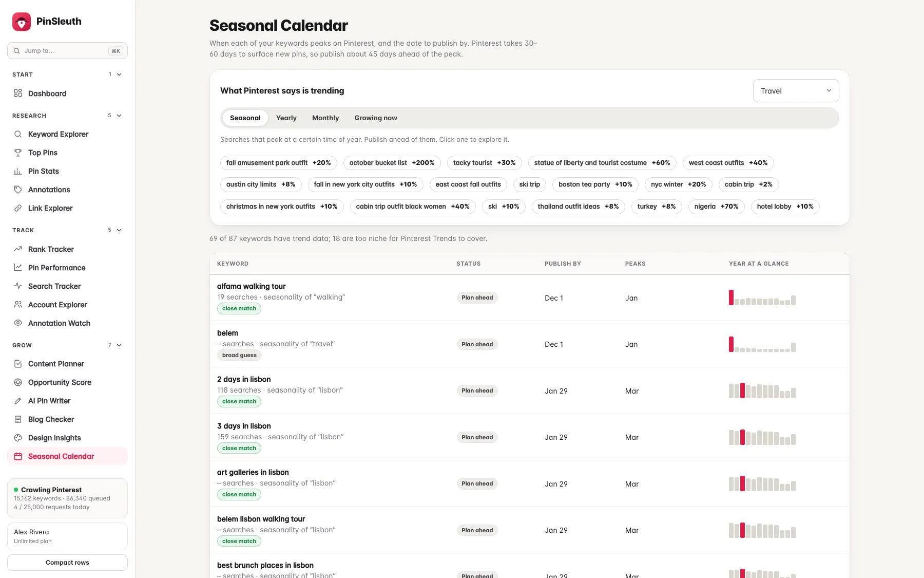Click the Plan ahead status for belem

click(477, 344)
